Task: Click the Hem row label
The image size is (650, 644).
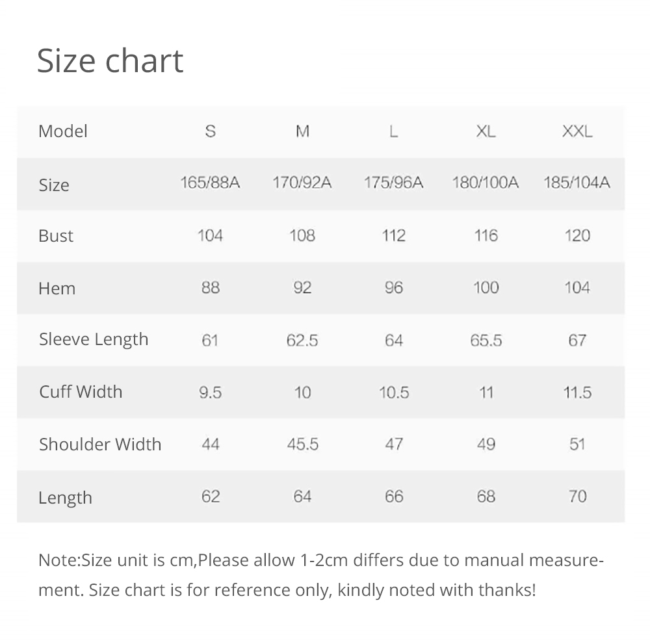Action: (x=57, y=289)
